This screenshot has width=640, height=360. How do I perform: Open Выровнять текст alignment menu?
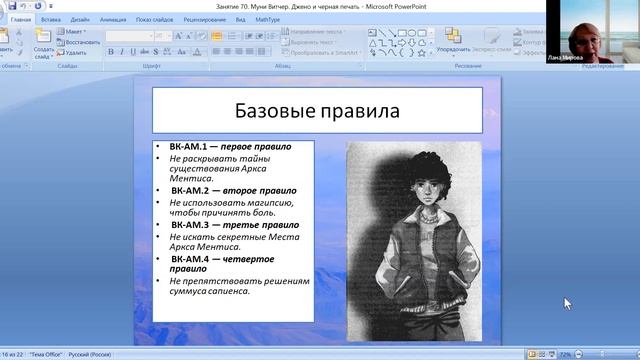[x=309, y=42]
